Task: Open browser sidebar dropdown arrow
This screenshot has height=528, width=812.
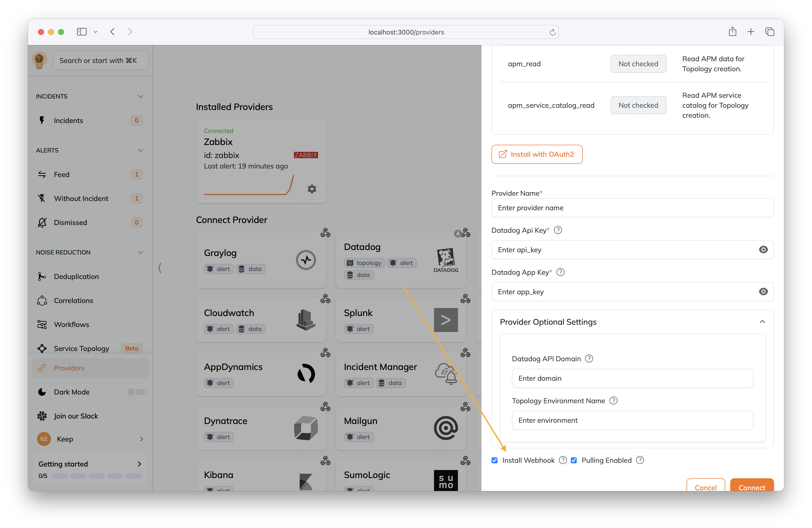Action: tap(95, 32)
